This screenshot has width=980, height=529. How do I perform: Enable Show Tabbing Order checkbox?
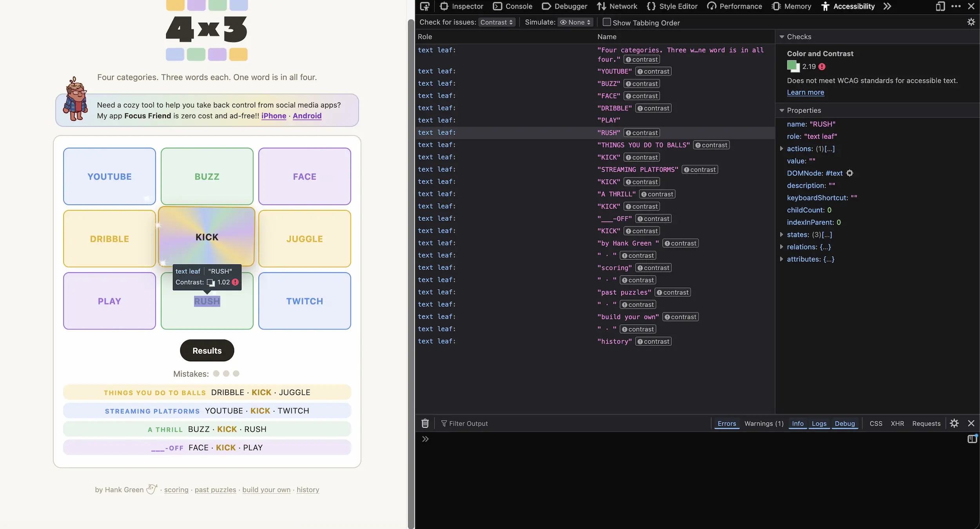[x=606, y=22]
